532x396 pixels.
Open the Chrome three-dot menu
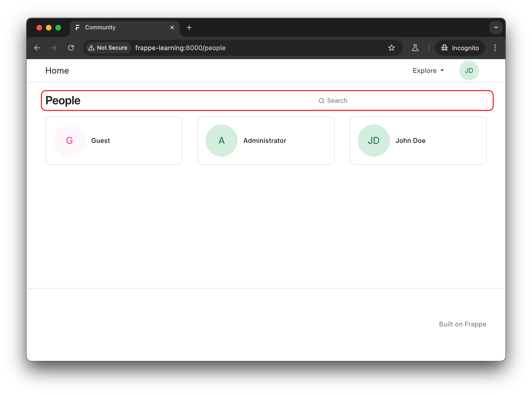[x=495, y=48]
